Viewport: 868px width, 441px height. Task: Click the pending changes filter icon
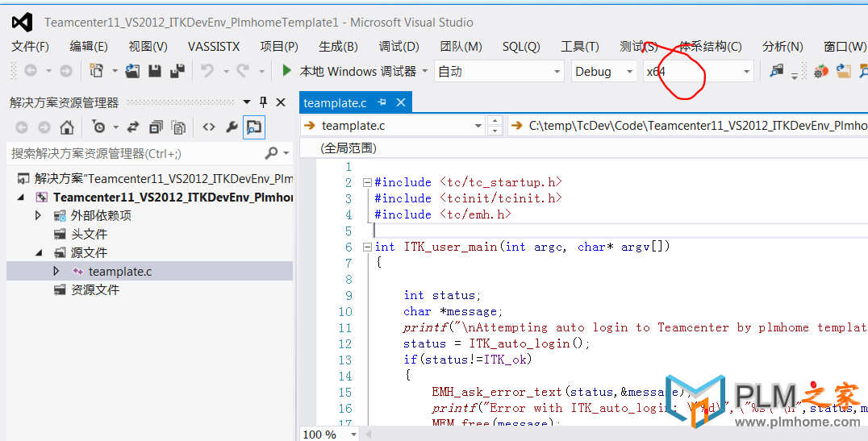pos(98,127)
